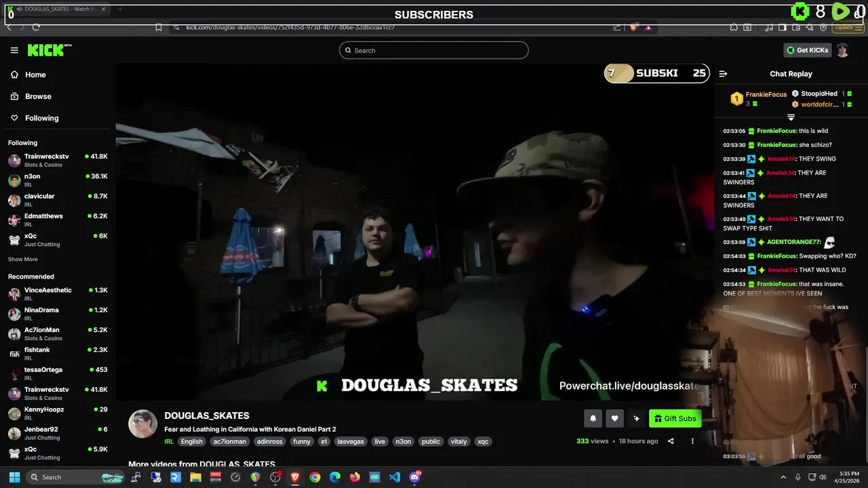Select the English tag
This screenshot has height=488, width=868.
point(192,441)
